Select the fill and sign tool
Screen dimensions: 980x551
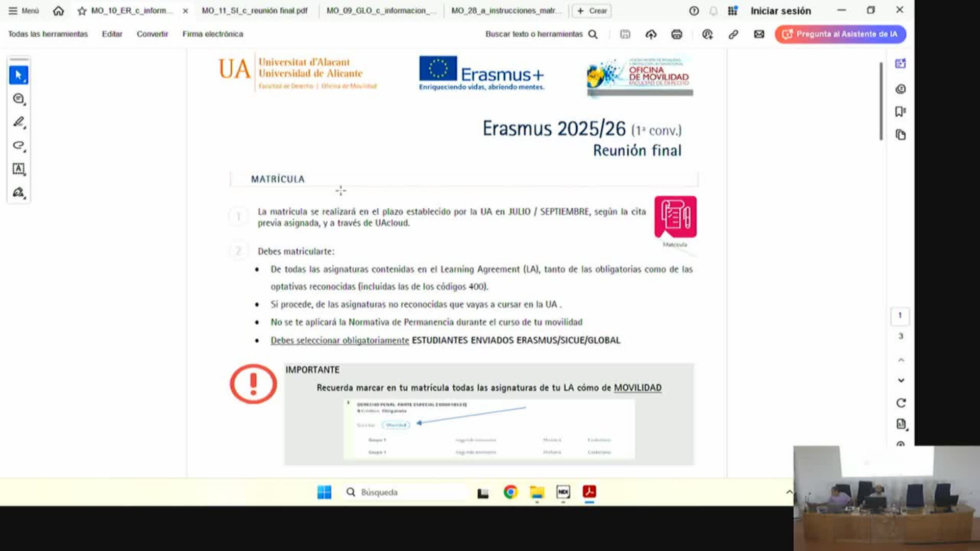pos(18,192)
